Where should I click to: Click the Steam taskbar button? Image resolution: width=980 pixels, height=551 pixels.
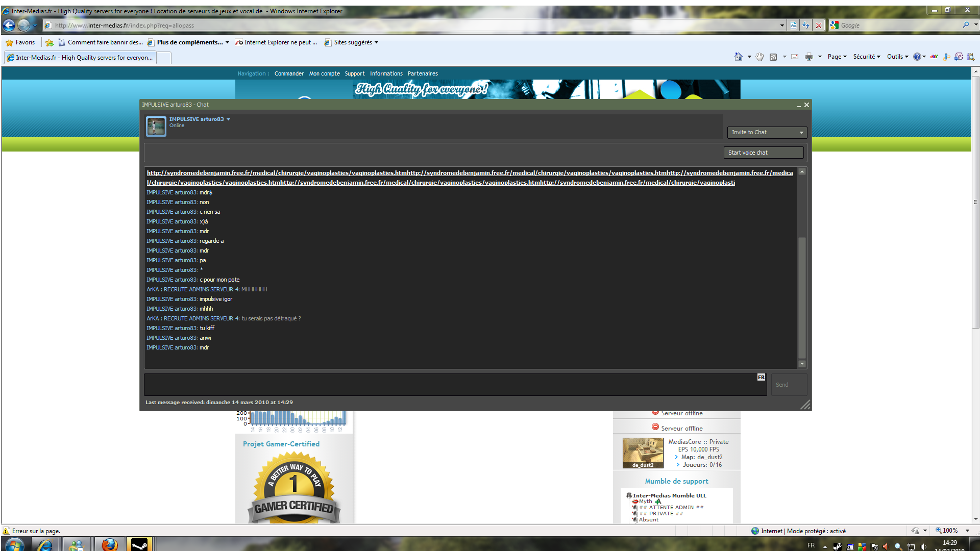pyautogui.click(x=139, y=544)
